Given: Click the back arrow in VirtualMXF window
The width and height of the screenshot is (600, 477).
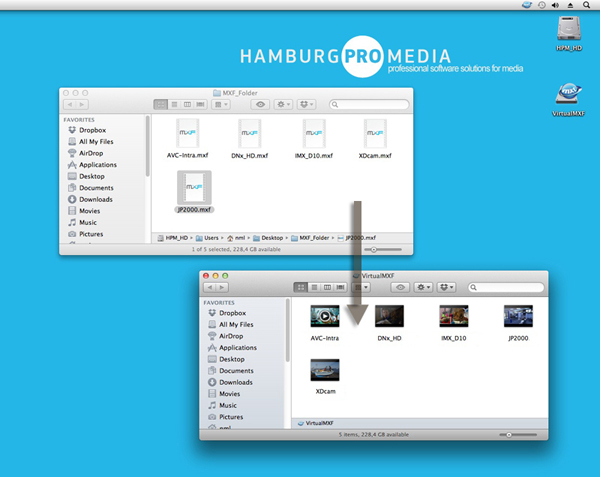Looking at the screenshot, I should pos(210,287).
